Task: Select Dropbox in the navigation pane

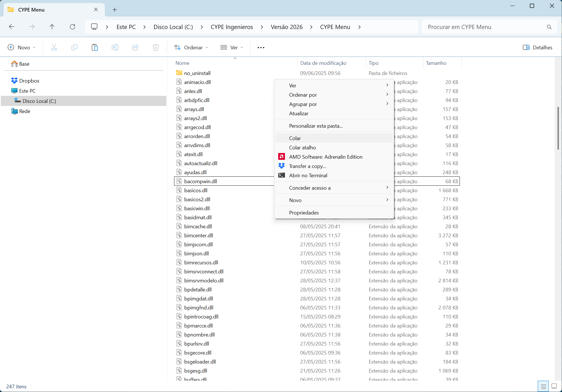Action: (29, 81)
